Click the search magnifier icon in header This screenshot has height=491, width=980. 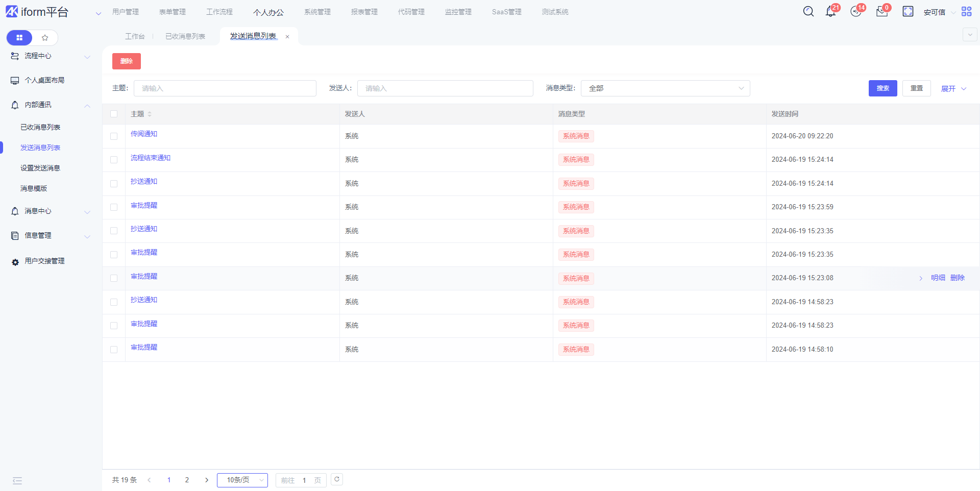coord(808,11)
